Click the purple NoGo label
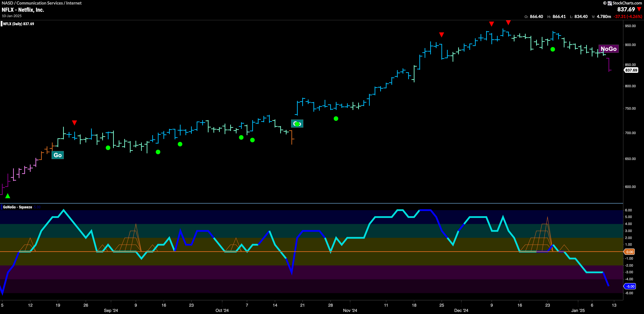 pos(609,49)
